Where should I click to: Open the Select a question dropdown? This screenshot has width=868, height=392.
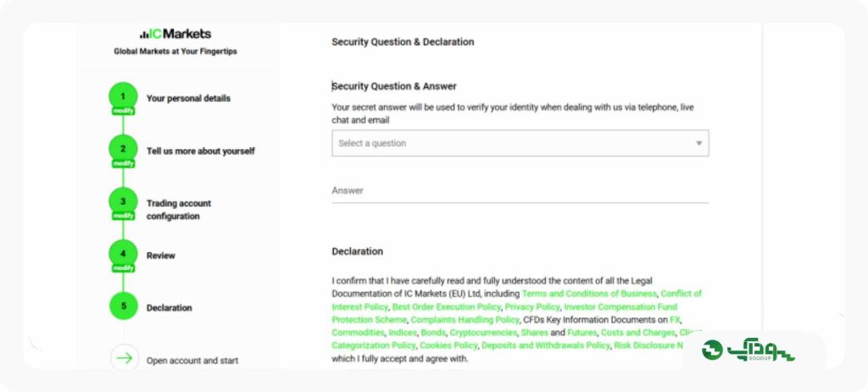tap(520, 143)
